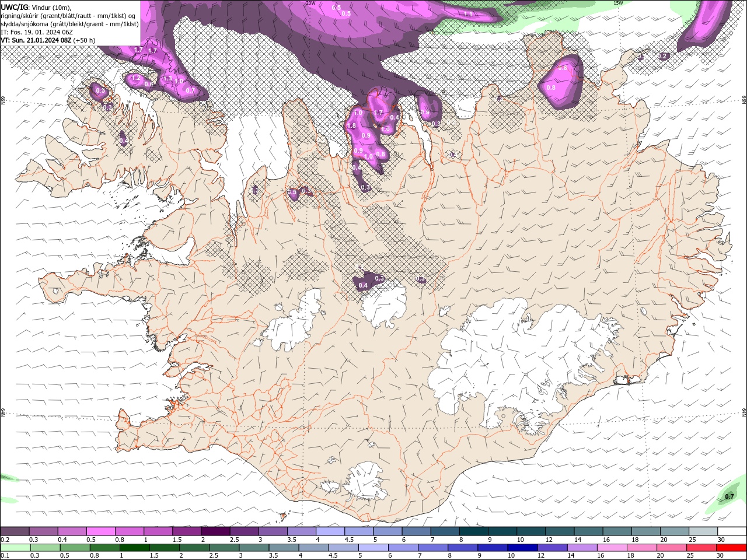This screenshot has width=747, height=560.
Task: Click the 0.7 value on the green rain patch
Action: (729, 497)
